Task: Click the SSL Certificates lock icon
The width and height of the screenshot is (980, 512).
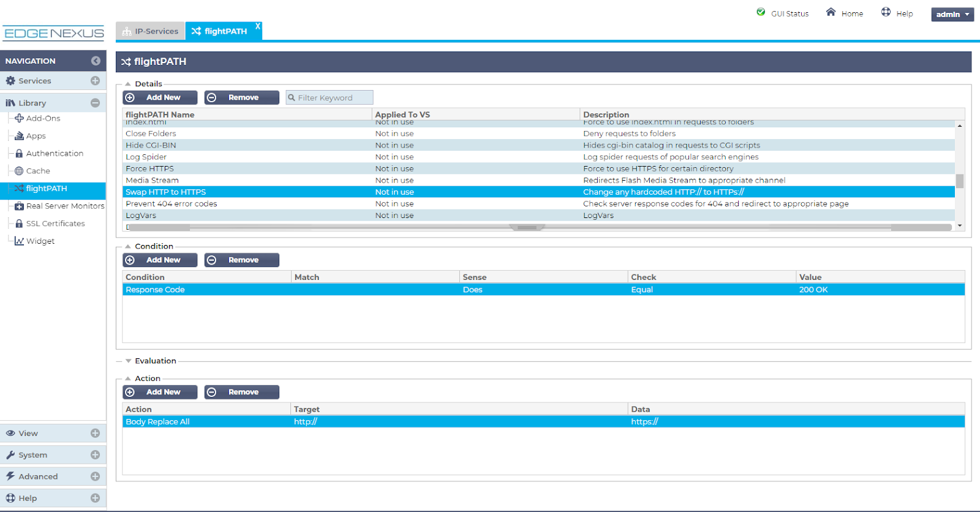Action: click(x=19, y=224)
